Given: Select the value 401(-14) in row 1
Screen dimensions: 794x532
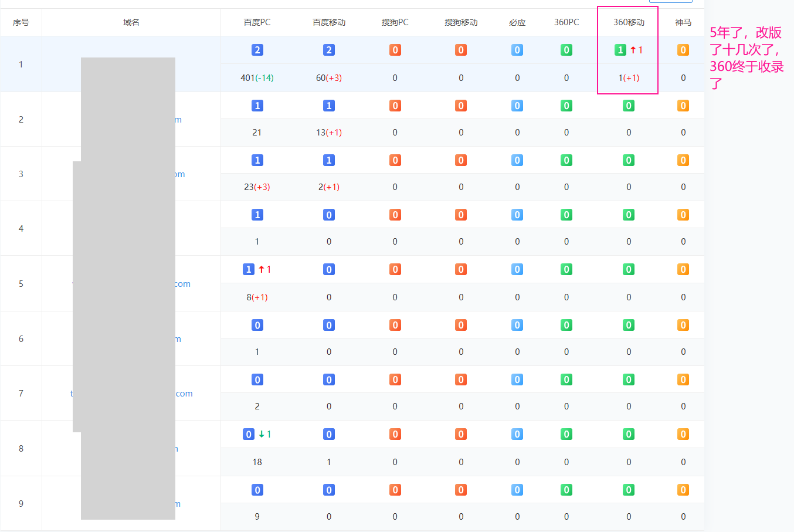Looking at the screenshot, I should point(257,77).
